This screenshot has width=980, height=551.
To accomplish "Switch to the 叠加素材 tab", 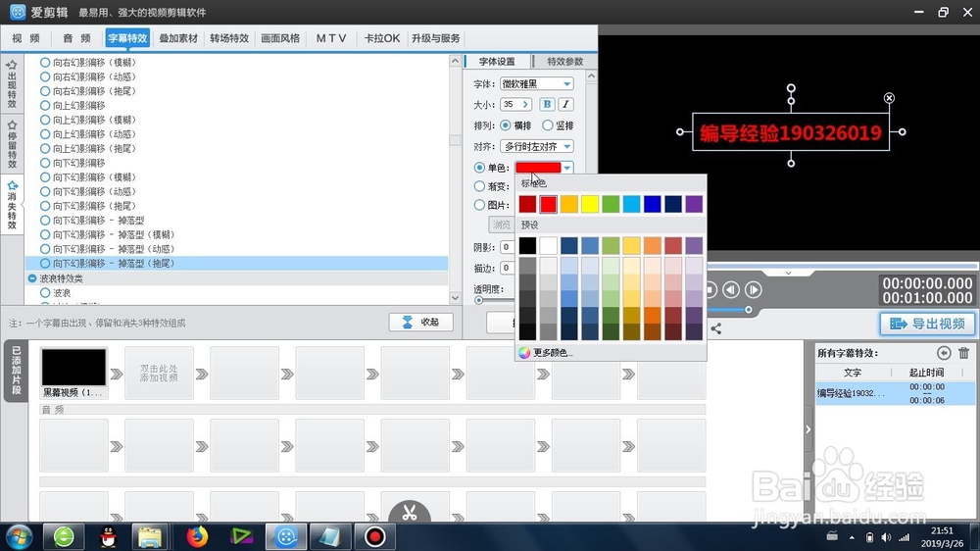I will [x=178, y=38].
